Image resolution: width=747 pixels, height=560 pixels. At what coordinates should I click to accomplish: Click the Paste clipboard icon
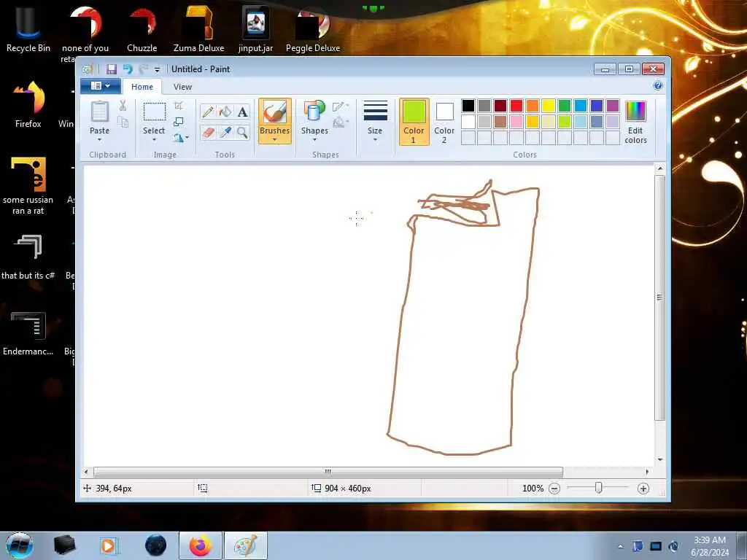(99, 112)
